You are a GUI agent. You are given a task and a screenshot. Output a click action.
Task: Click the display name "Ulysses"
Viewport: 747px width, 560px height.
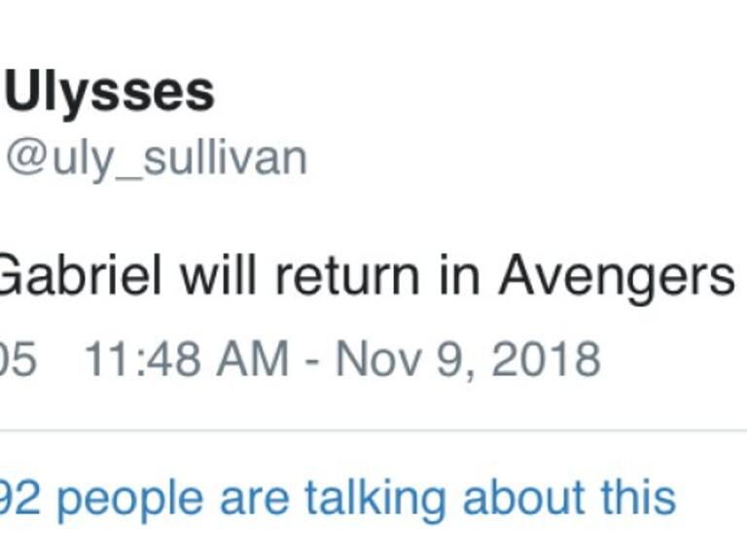pos(110,93)
